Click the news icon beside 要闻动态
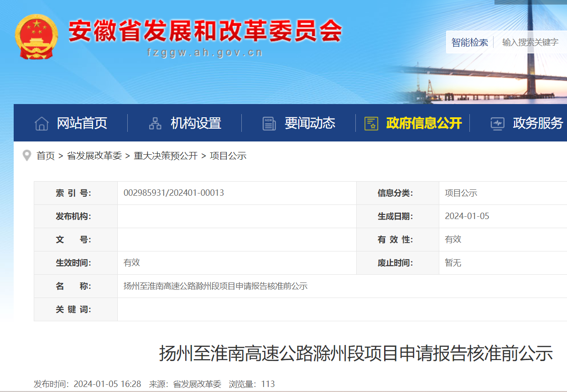The image size is (567, 392). pyautogui.click(x=269, y=123)
